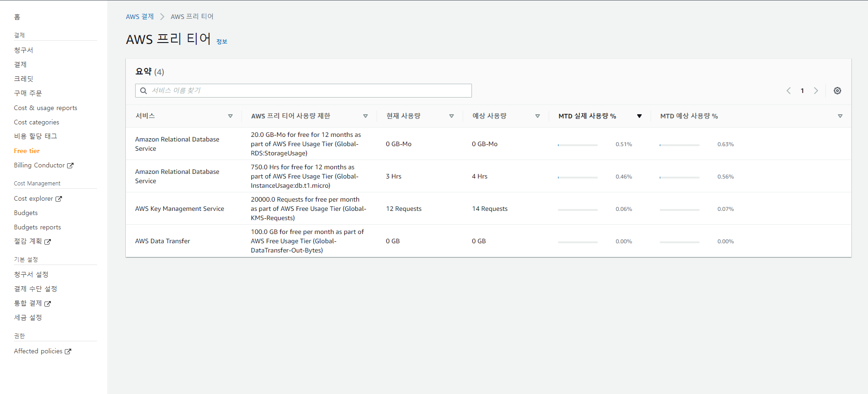Viewport: 868px width, 394px height.
Task: Click AWS Key Management Service row name
Action: [180, 209]
